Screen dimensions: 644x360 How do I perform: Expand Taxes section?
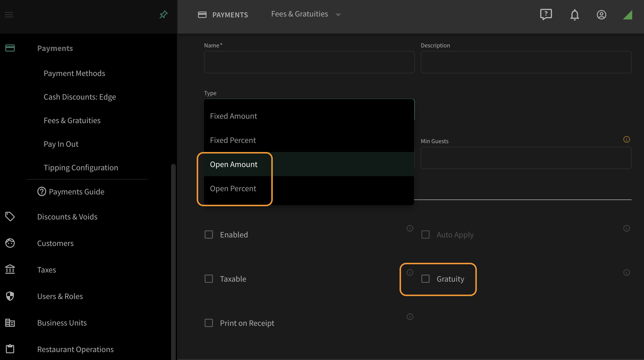47,270
